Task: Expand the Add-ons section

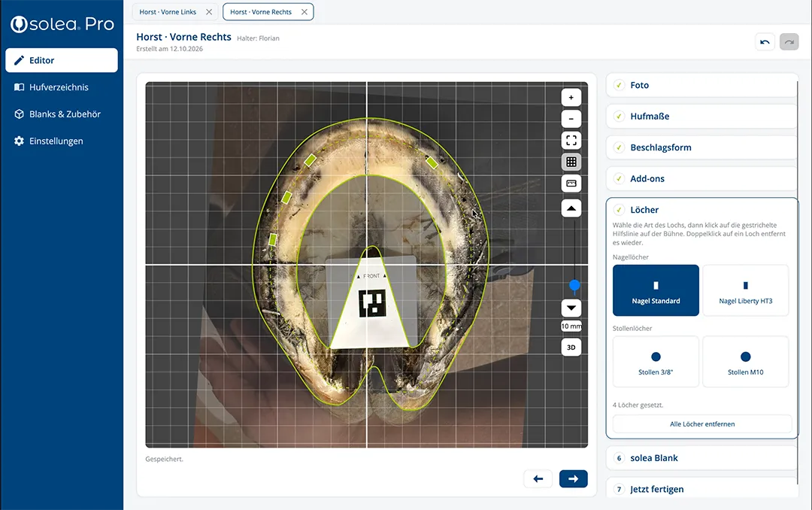Action: coord(701,178)
